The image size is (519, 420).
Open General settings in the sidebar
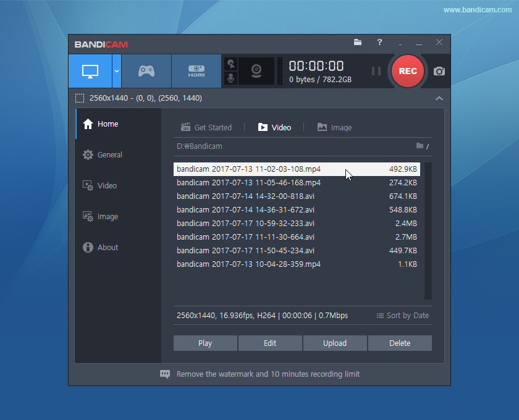click(108, 154)
